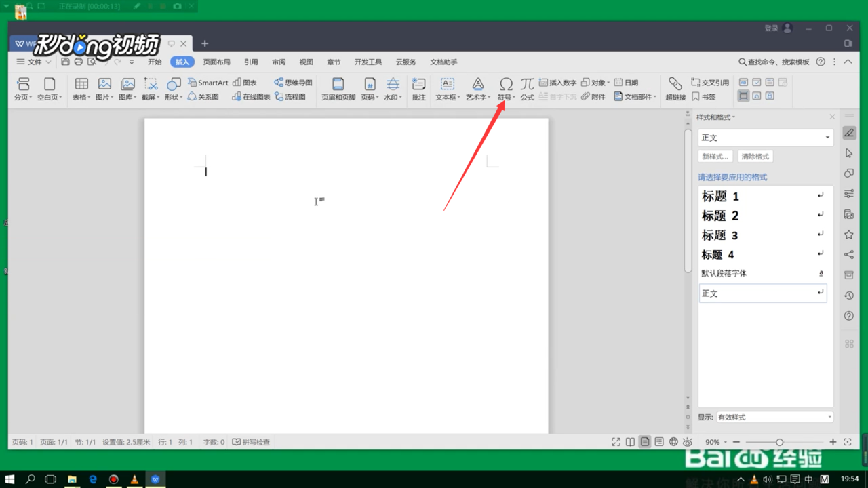Image resolution: width=868 pixels, height=488 pixels.
Task: Open a new document tab with plus
Action: (x=205, y=43)
